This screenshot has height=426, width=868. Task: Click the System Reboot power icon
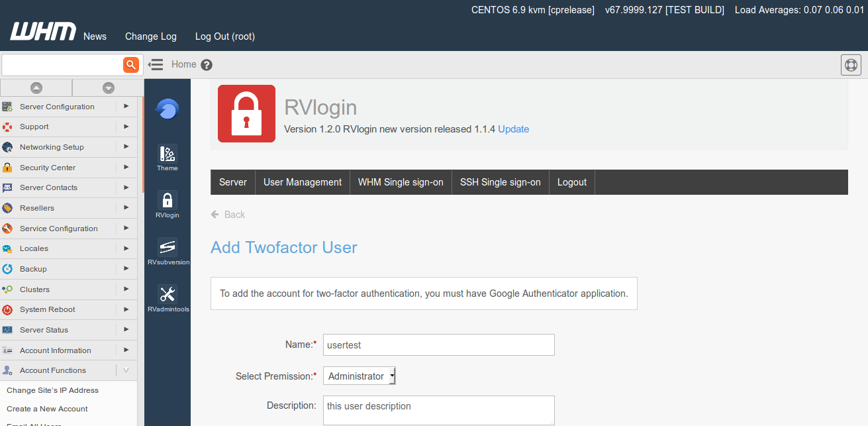pyautogui.click(x=7, y=309)
